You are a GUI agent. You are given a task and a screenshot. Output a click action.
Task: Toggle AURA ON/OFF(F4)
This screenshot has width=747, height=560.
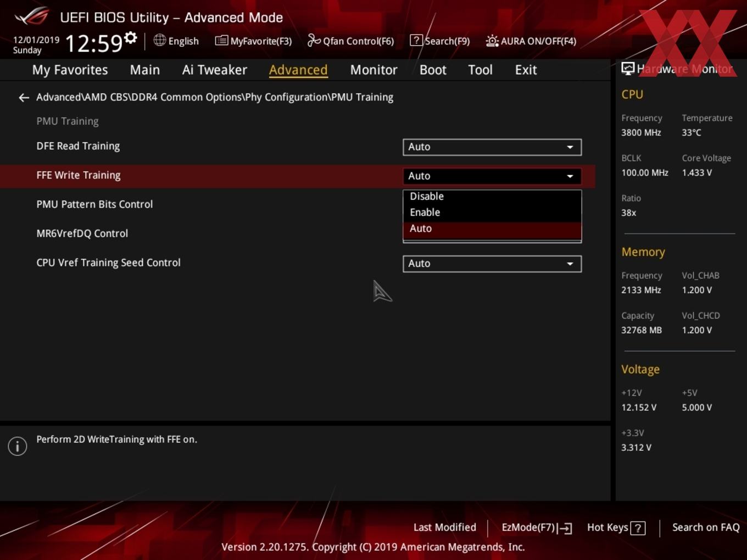click(531, 41)
